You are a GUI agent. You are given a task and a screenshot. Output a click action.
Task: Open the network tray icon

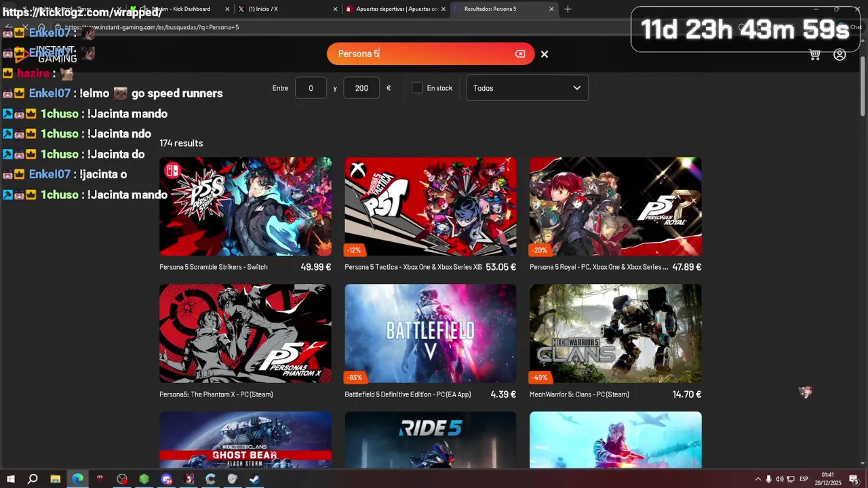tap(790, 479)
